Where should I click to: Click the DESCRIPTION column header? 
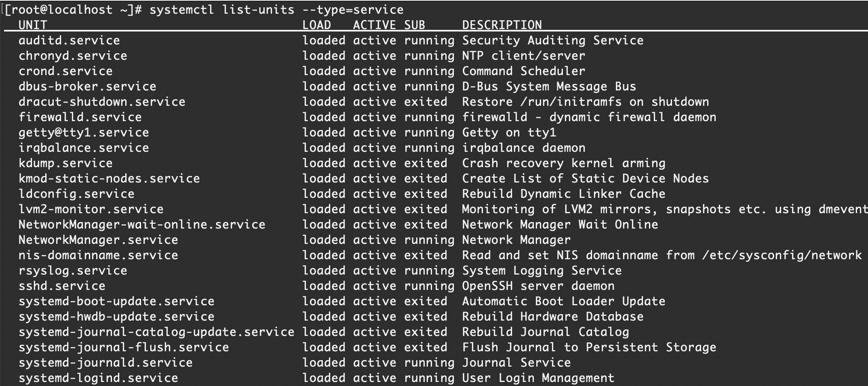[x=502, y=25]
